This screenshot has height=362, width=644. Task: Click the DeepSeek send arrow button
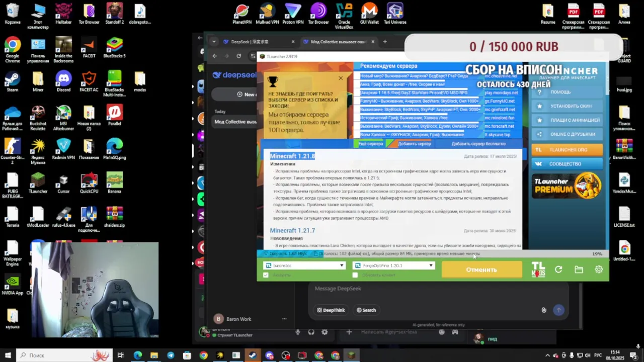tap(558, 310)
